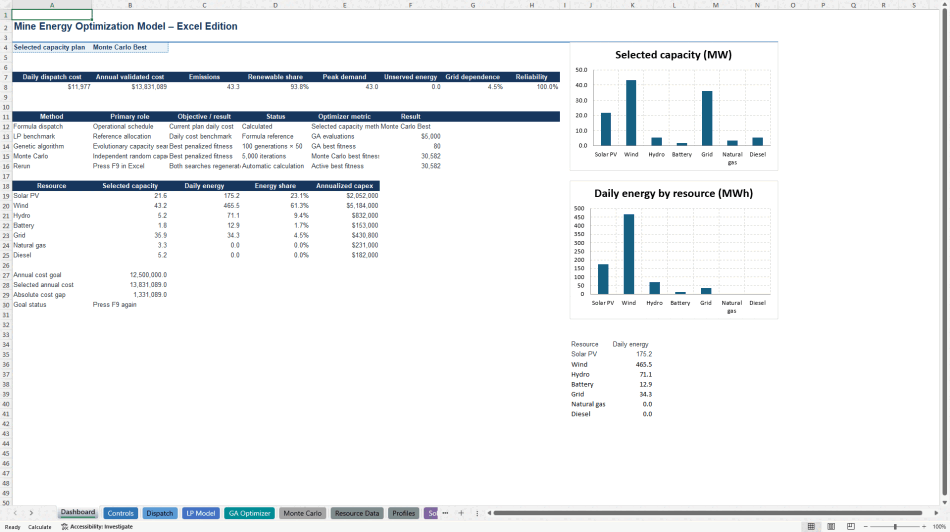
Task: Switch to Page Break Preview icon
Action: 851,527
